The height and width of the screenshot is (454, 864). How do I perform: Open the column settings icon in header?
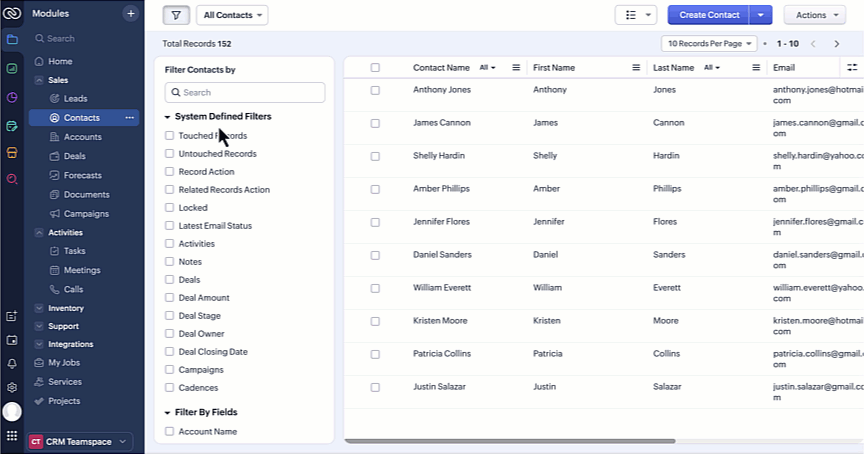coord(852,68)
